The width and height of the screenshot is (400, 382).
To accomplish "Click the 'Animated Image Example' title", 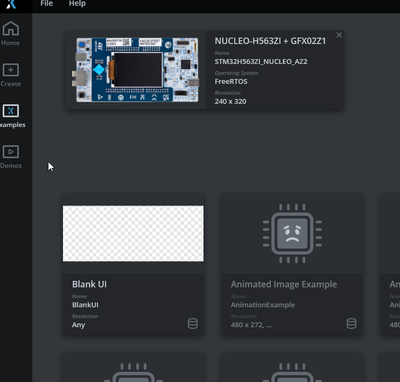I will [x=284, y=284].
